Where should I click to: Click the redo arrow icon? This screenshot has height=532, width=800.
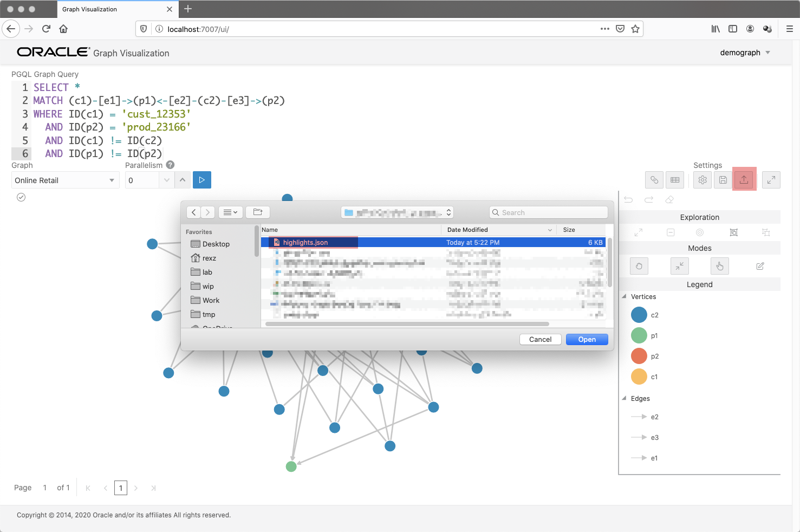coord(649,200)
